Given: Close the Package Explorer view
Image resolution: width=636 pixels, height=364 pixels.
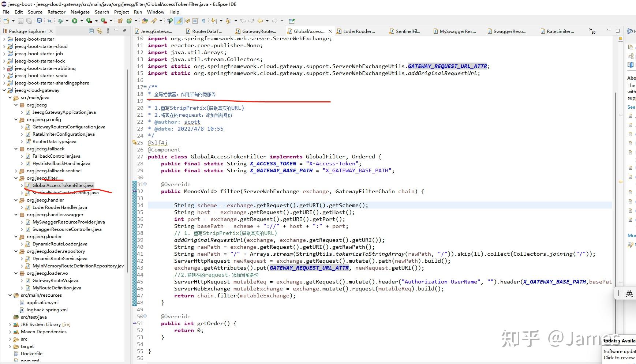Looking at the screenshot, I should click(51, 31).
